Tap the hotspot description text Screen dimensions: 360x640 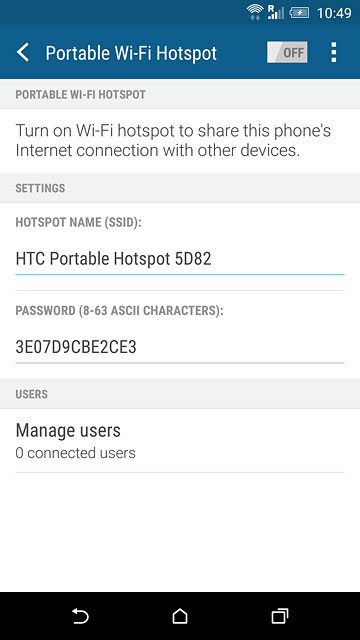pos(173,141)
